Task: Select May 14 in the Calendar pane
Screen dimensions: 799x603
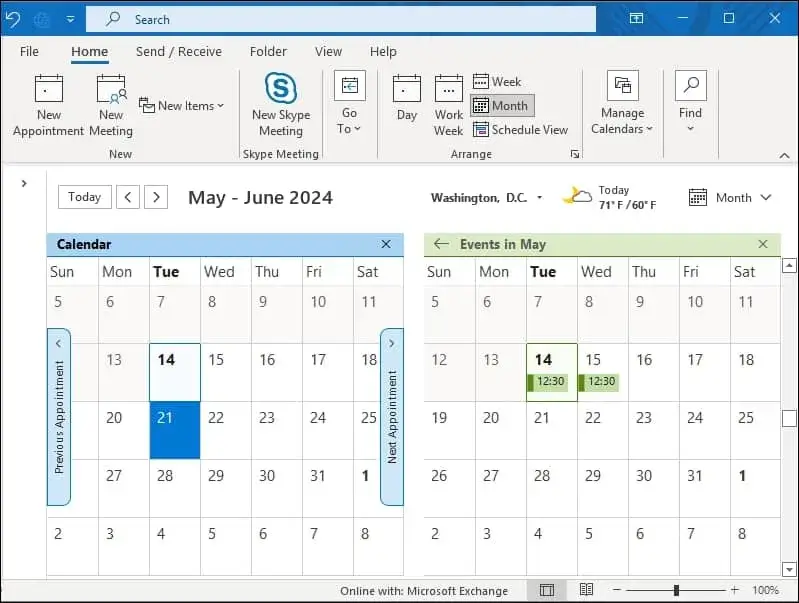Action: coord(175,372)
